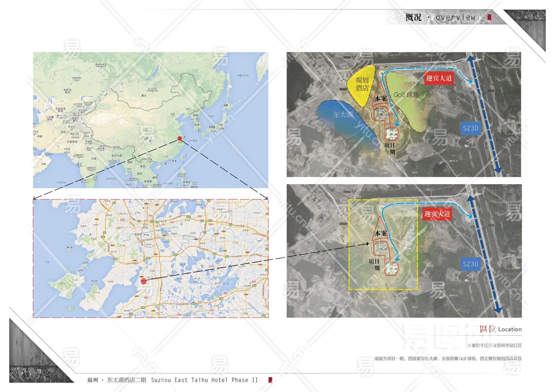
Task: Click the red location marker on Suzhou map
Action: click(x=143, y=281)
